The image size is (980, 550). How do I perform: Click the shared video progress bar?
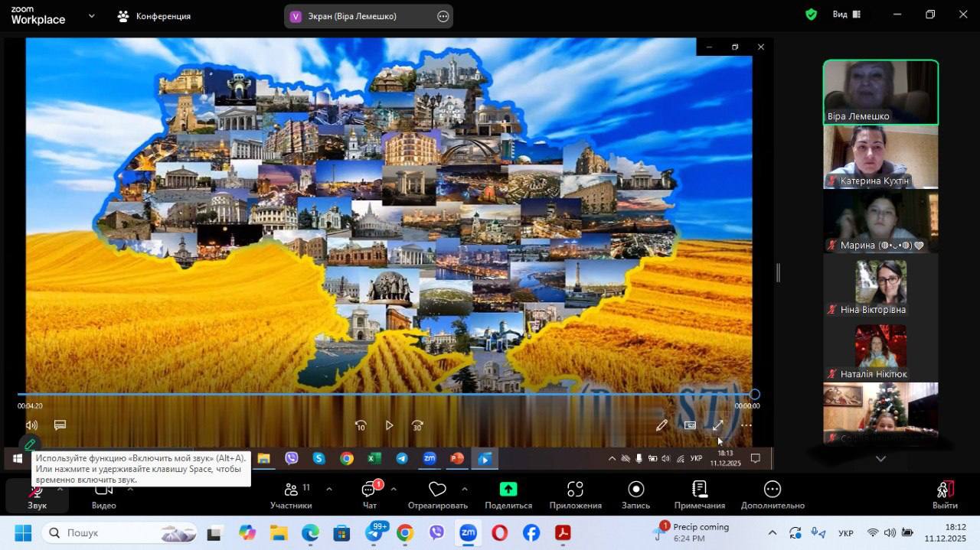[x=383, y=395]
